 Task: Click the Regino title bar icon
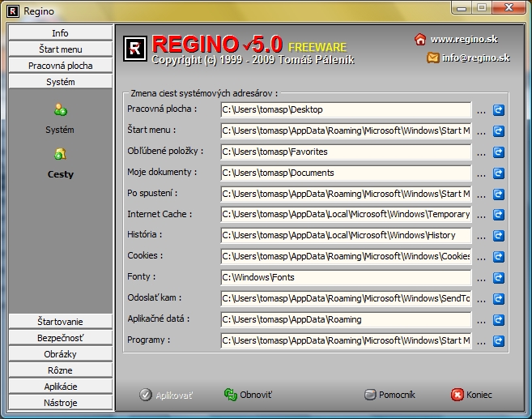[13, 11]
